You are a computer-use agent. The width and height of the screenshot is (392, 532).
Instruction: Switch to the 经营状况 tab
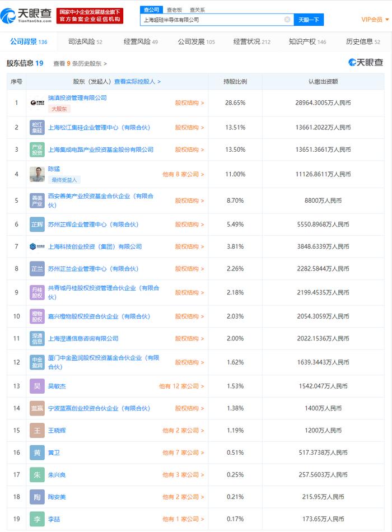(x=252, y=42)
